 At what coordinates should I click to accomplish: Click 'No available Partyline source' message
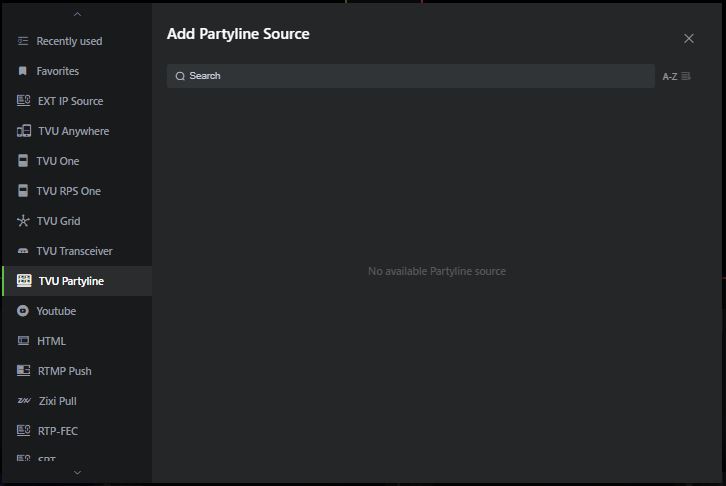pyautogui.click(x=437, y=271)
